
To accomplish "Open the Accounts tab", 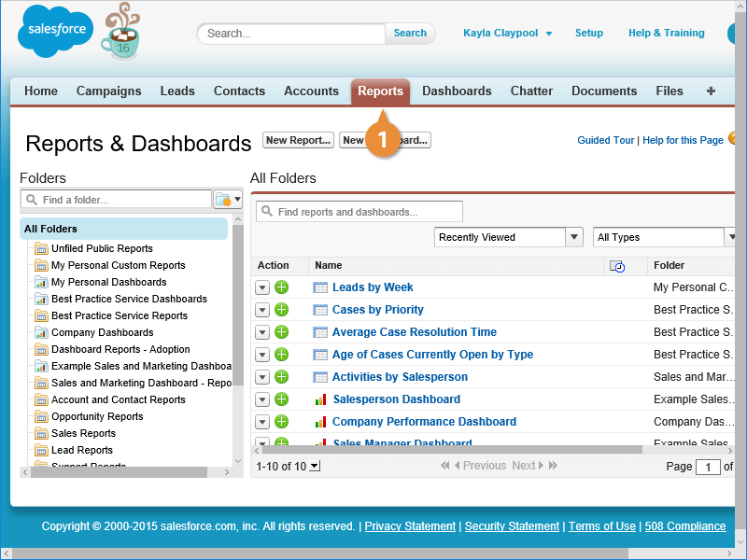I will point(311,91).
